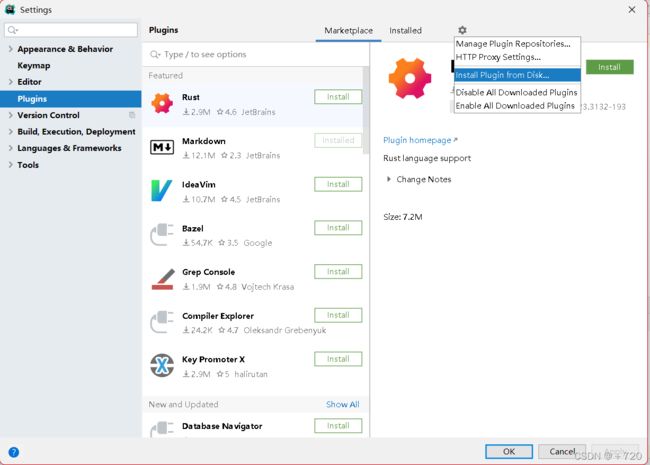Expand the Editor settings node
This screenshot has width=650, height=465.
click(10, 82)
